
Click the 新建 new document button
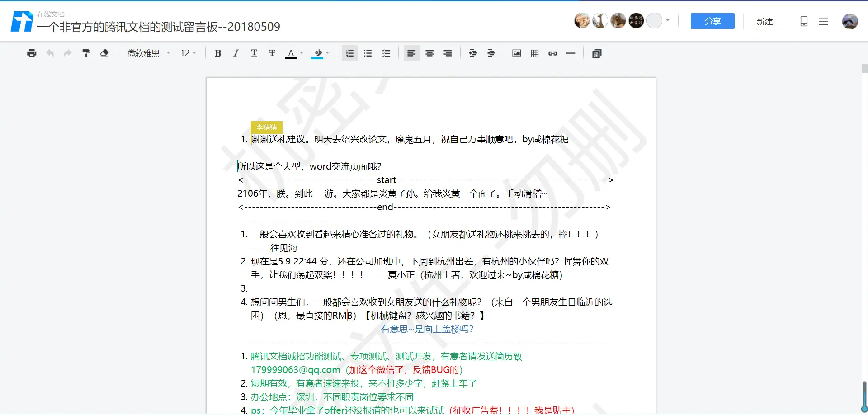764,21
